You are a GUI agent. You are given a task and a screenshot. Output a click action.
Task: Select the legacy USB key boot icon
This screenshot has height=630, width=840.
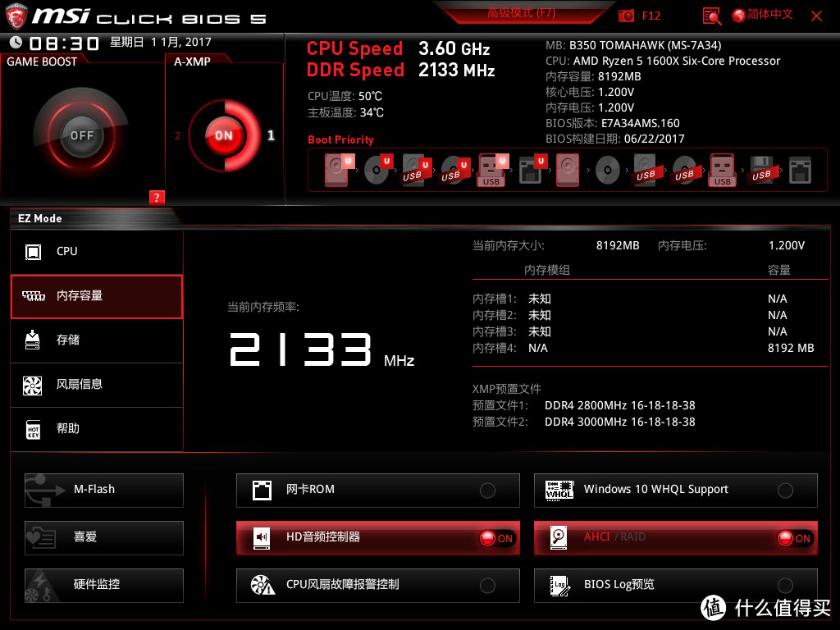pos(723,170)
